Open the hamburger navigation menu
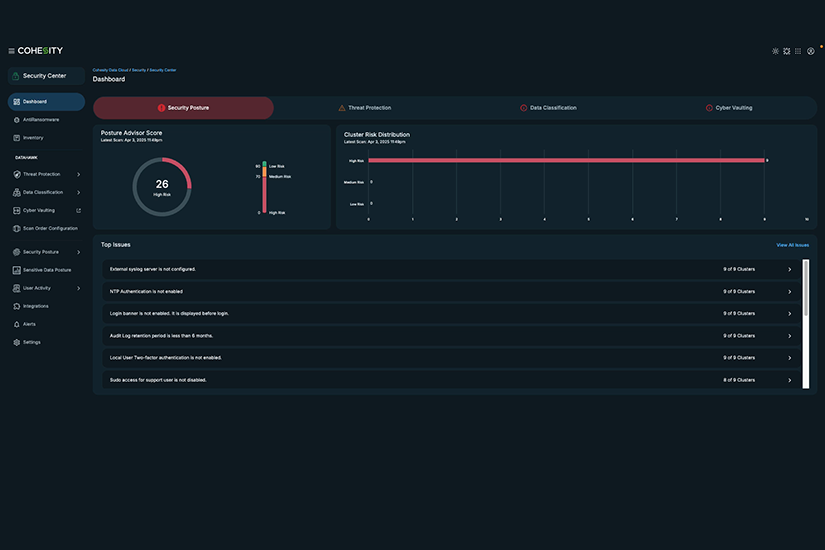 [x=11, y=51]
